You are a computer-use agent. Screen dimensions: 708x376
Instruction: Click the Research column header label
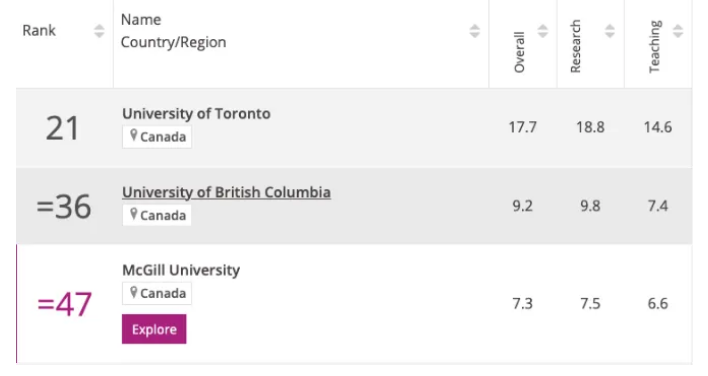575,46
